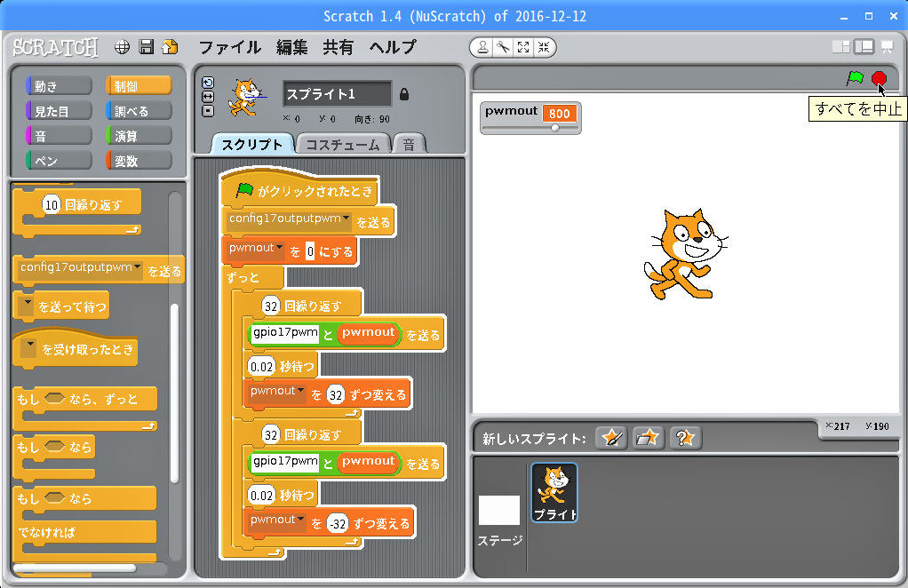908x588 pixels.
Task: Open the message dropdown in を送って待つ block
Action: (26, 306)
